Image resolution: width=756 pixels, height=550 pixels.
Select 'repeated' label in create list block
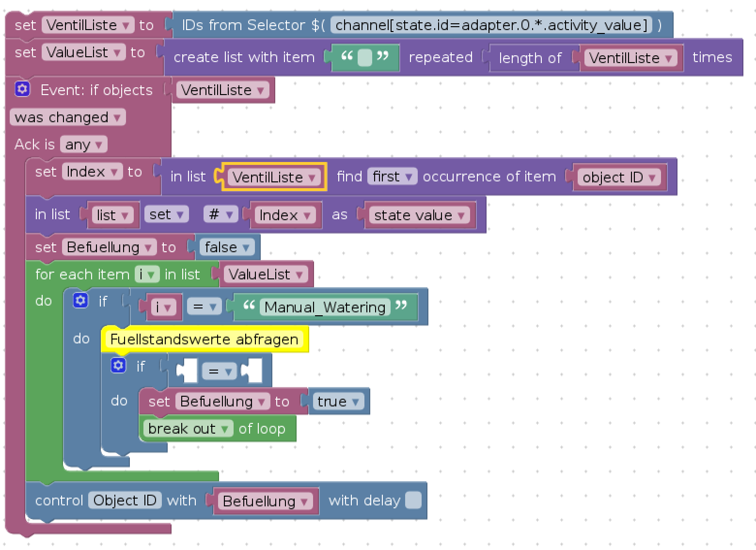(441, 57)
